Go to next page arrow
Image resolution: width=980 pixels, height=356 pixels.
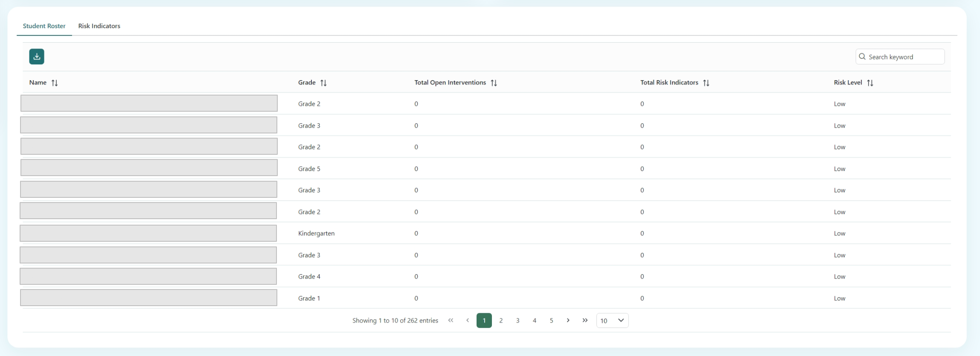[x=568, y=321]
